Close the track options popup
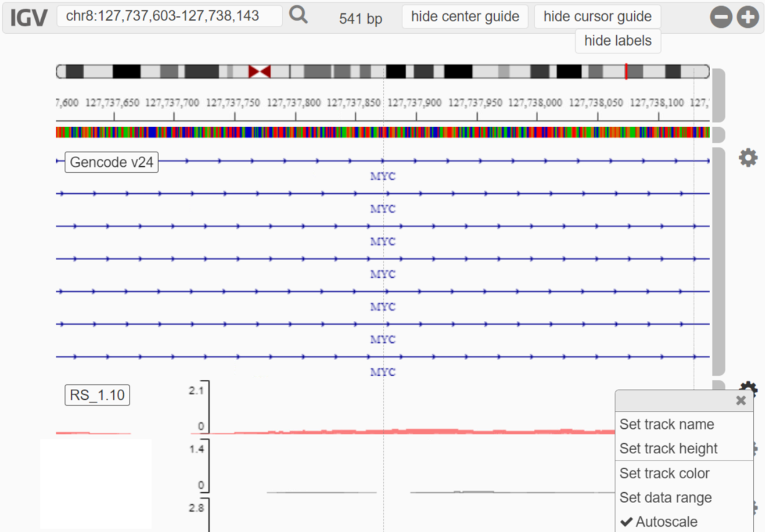 click(741, 400)
